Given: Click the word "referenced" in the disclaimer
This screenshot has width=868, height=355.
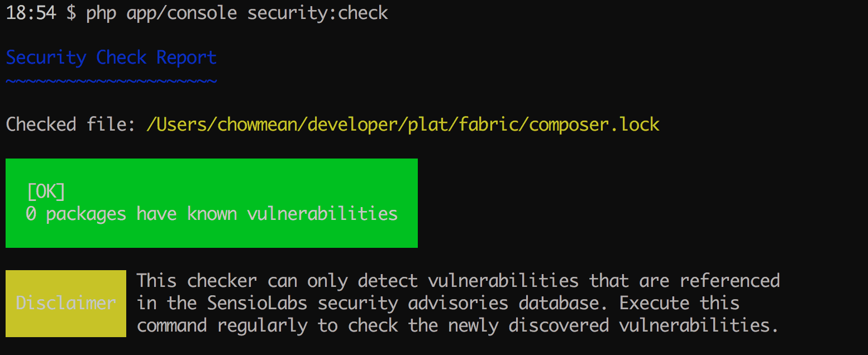Looking at the screenshot, I should point(729,280).
